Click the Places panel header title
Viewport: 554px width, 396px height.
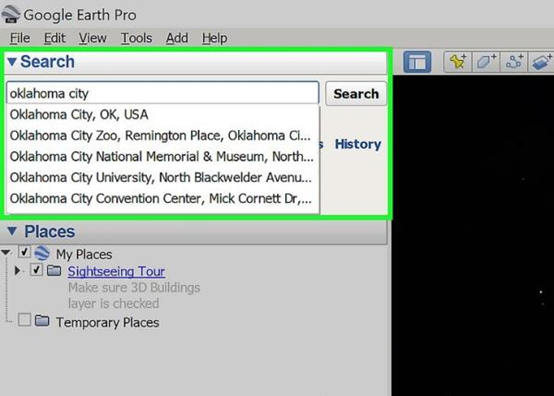(x=49, y=232)
